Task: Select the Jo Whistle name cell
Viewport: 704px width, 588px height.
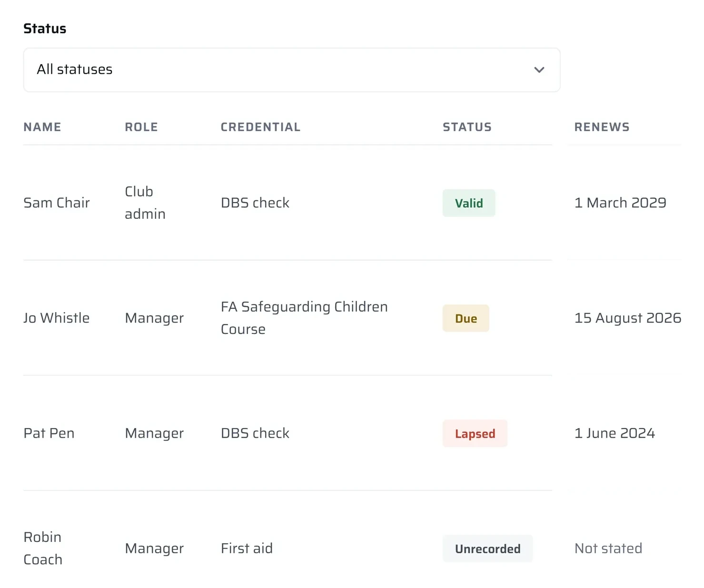Action: click(x=57, y=318)
